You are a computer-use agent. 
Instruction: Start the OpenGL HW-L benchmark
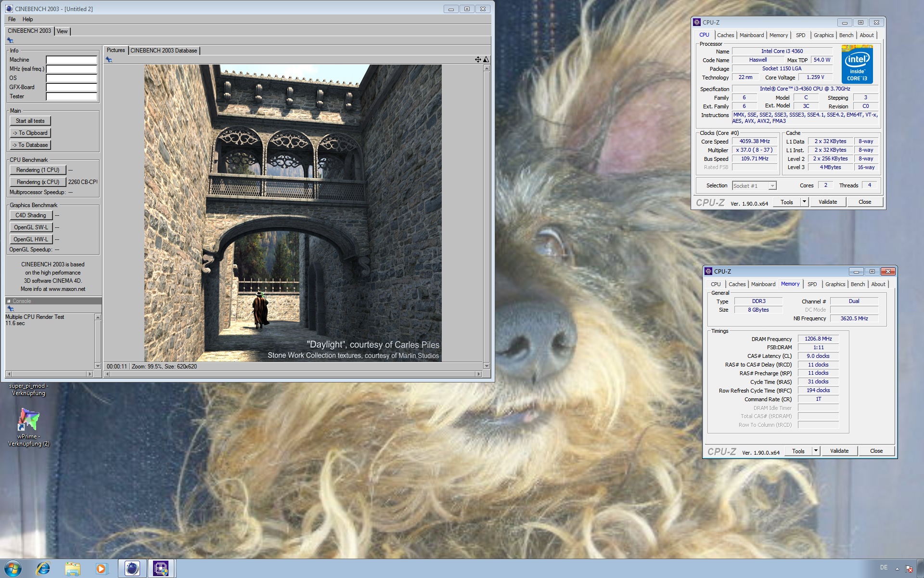pyautogui.click(x=31, y=239)
